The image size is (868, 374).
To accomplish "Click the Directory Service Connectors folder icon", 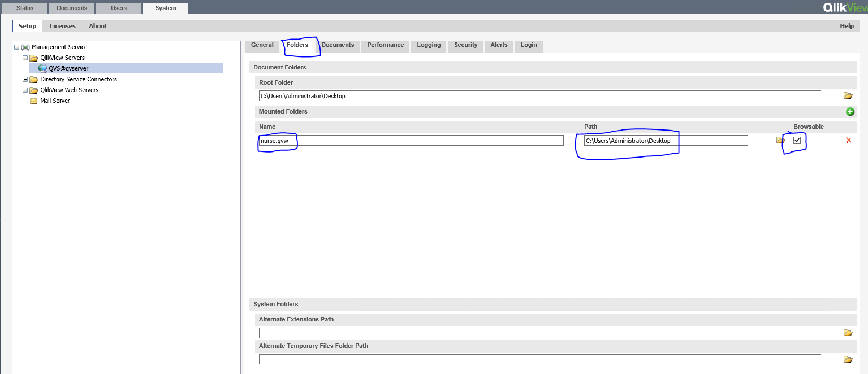I will click(x=34, y=80).
